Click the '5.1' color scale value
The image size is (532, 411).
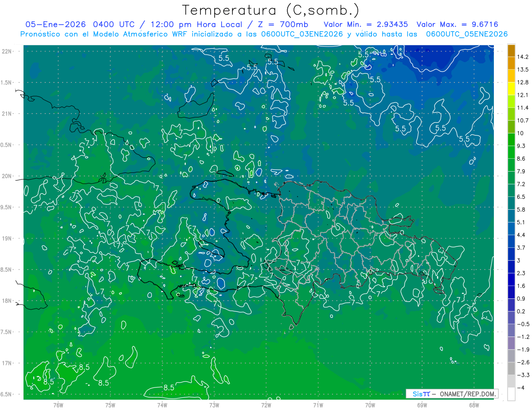(x=521, y=222)
